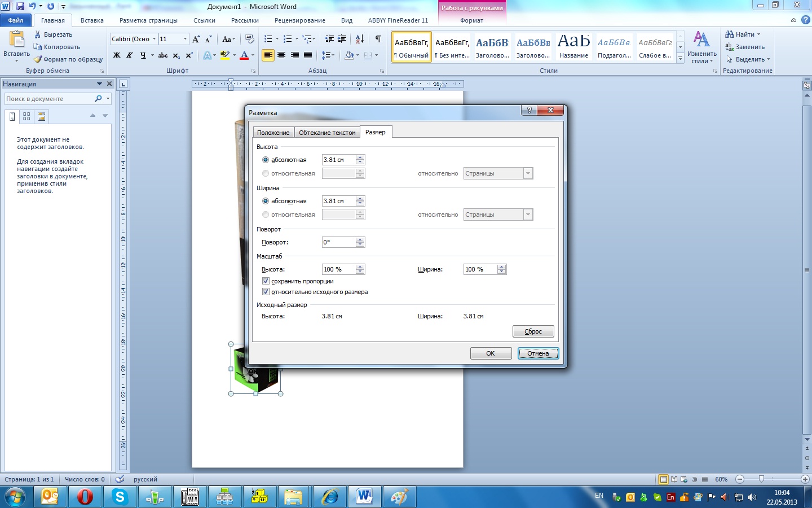
Task: Click the Поворот rotation input field
Action: coord(338,242)
